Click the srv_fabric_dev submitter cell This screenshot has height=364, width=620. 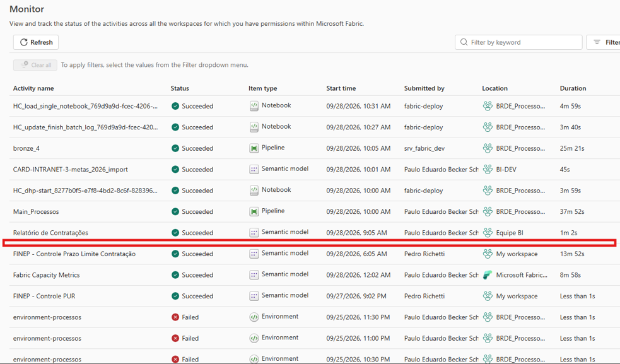coord(424,148)
